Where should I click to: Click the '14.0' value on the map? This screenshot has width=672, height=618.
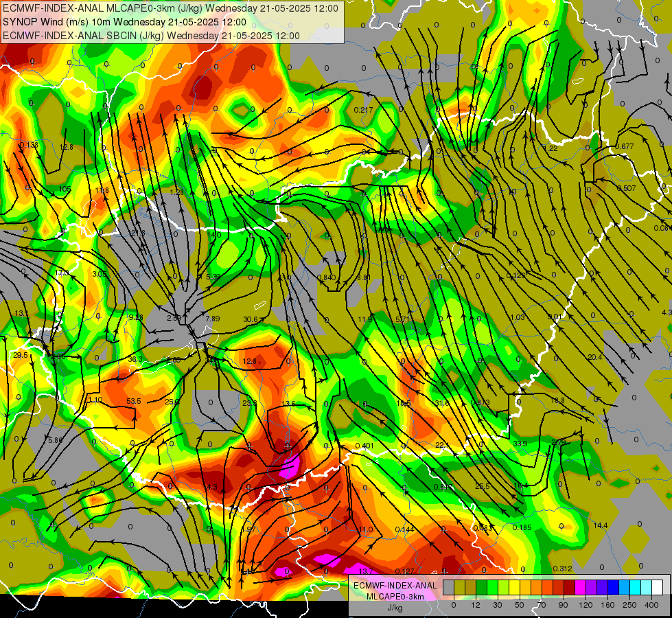pos(214,235)
